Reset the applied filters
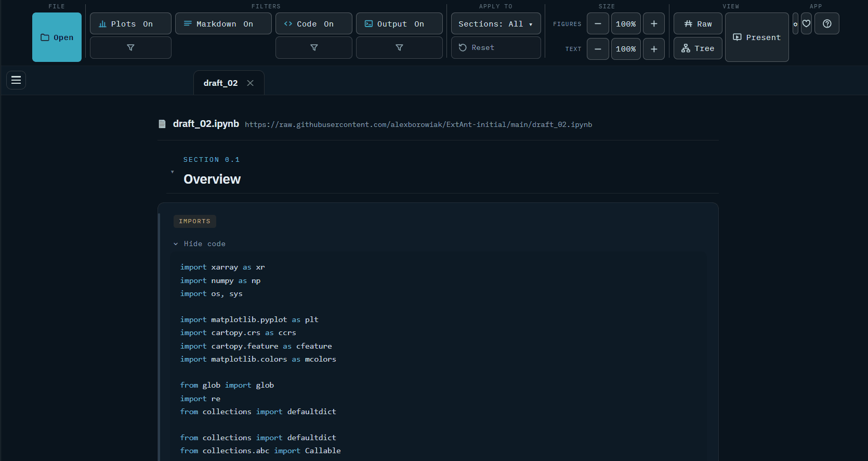 (496, 47)
